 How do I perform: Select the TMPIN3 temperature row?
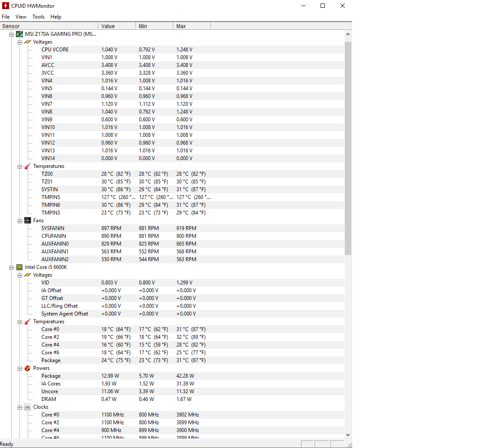pos(192,212)
